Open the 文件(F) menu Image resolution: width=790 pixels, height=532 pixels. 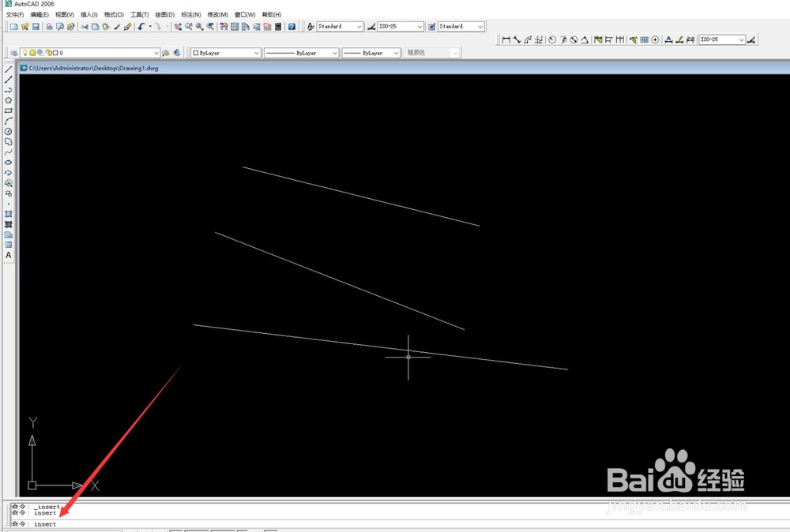pyautogui.click(x=14, y=14)
